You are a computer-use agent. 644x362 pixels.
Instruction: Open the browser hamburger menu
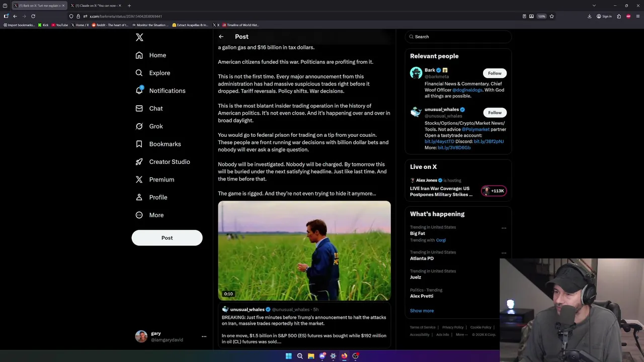tap(638, 16)
